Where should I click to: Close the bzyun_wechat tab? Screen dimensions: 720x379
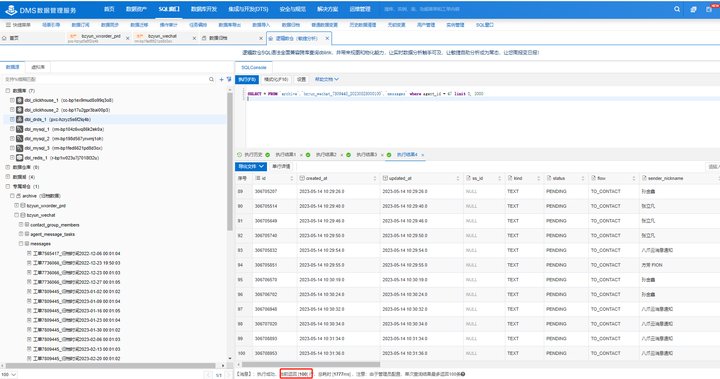pyautogui.click(x=194, y=39)
